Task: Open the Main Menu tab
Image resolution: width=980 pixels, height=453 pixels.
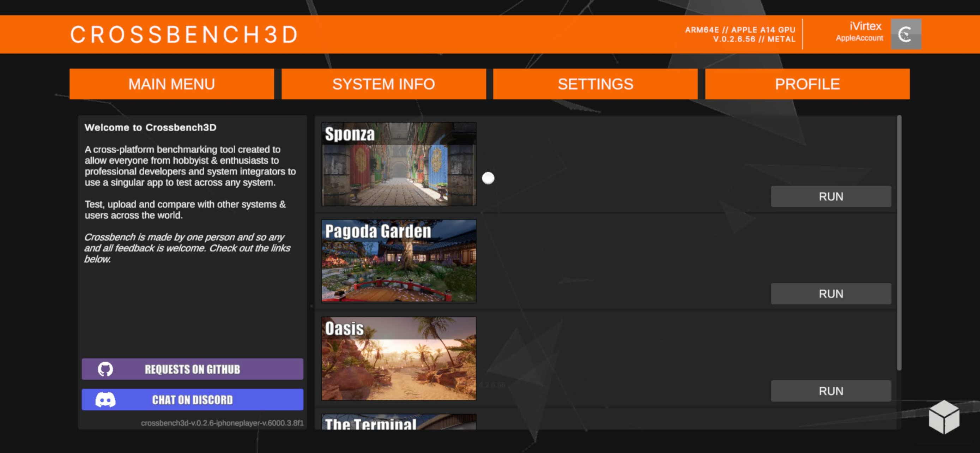Action: point(171,84)
